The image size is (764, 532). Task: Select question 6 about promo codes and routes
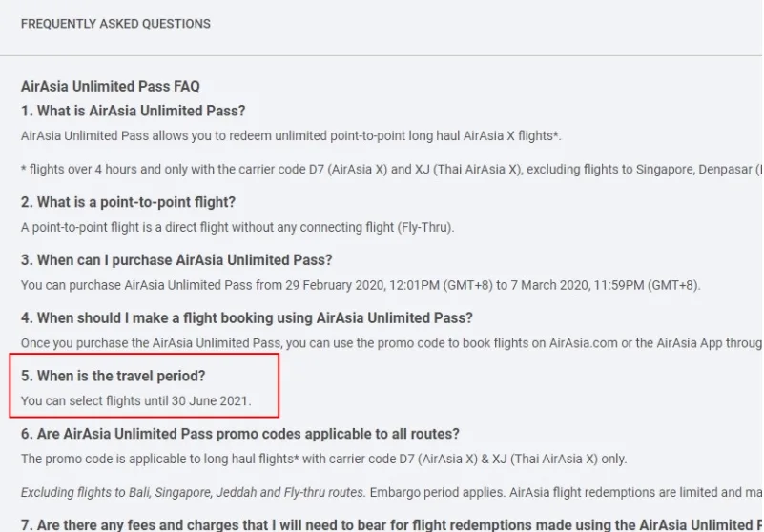tap(240, 434)
